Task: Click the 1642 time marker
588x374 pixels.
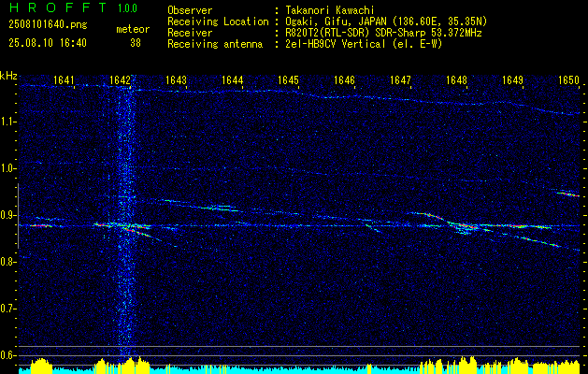Action: [x=120, y=80]
